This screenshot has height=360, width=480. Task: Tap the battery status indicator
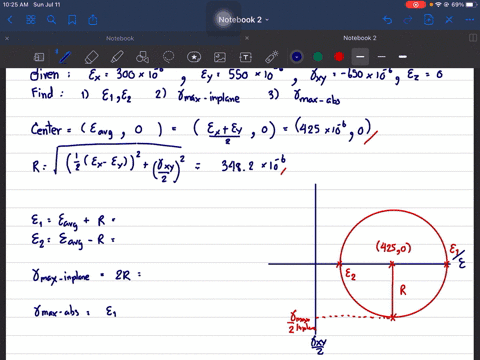pyautogui.click(x=471, y=5)
